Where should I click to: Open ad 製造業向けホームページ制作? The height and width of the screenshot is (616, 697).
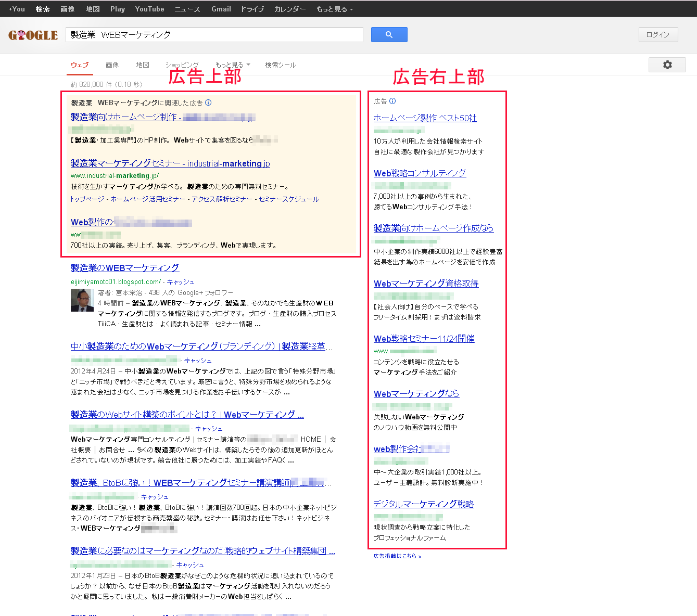pos(163,117)
